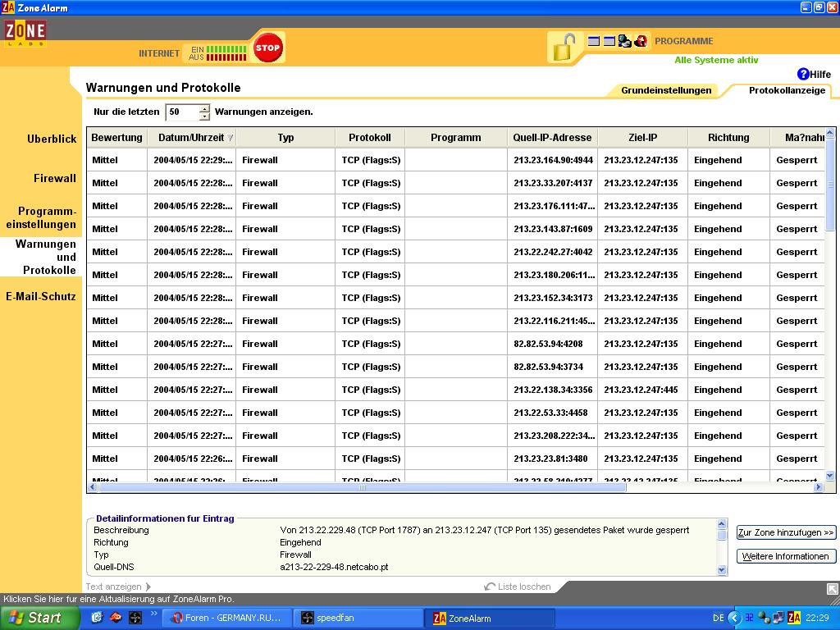
Task: Expand the quick launch overflow chevron
Action: pos(153,614)
